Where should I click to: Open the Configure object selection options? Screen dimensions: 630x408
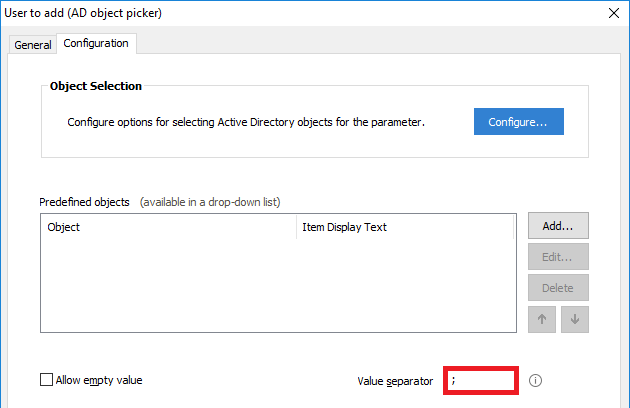(x=518, y=122)
